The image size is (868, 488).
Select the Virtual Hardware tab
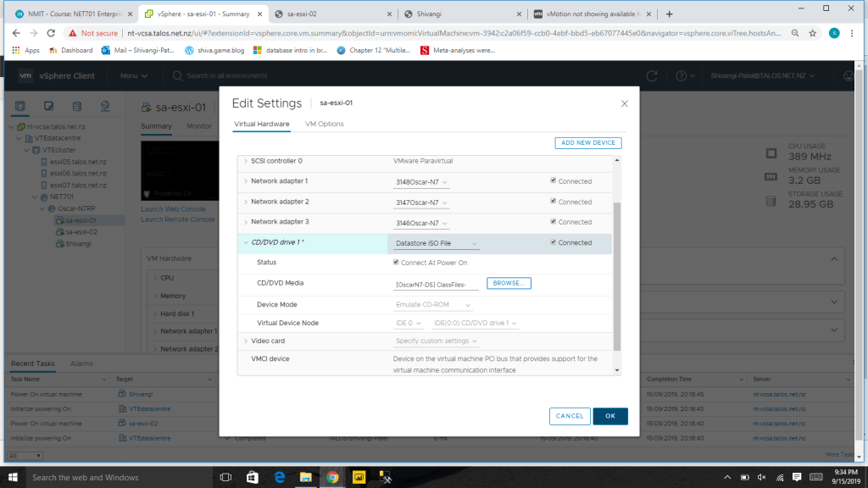[261, 124]
